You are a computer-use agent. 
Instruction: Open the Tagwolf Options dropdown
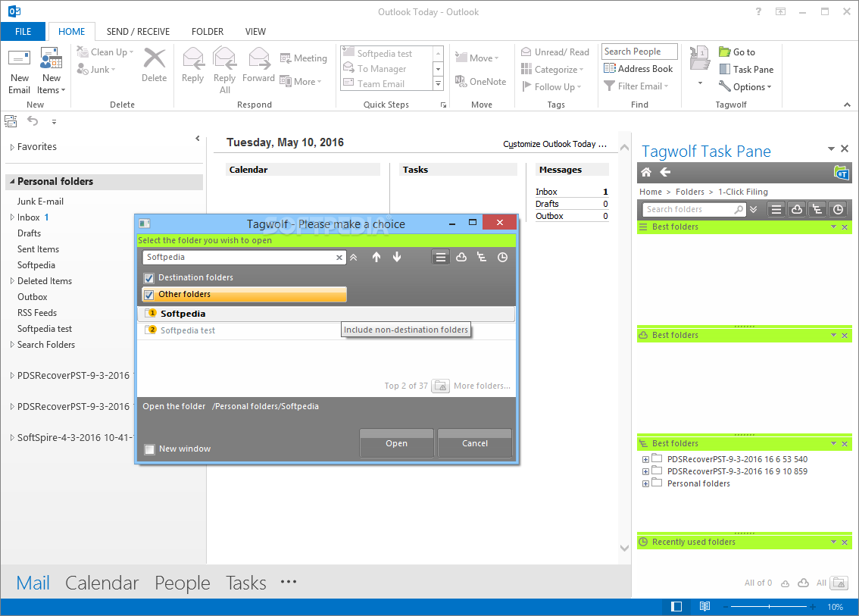click(745, 86)
